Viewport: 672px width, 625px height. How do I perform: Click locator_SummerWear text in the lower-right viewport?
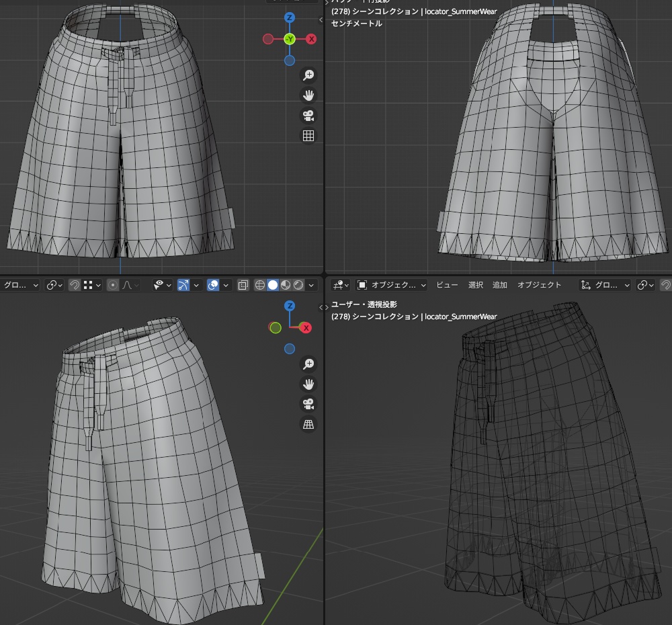pos(461,317)
